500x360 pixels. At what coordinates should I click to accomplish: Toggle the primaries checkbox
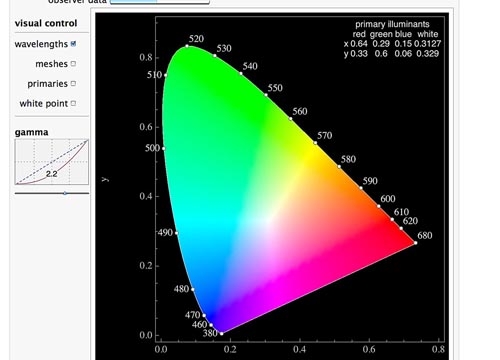point(74,83)
